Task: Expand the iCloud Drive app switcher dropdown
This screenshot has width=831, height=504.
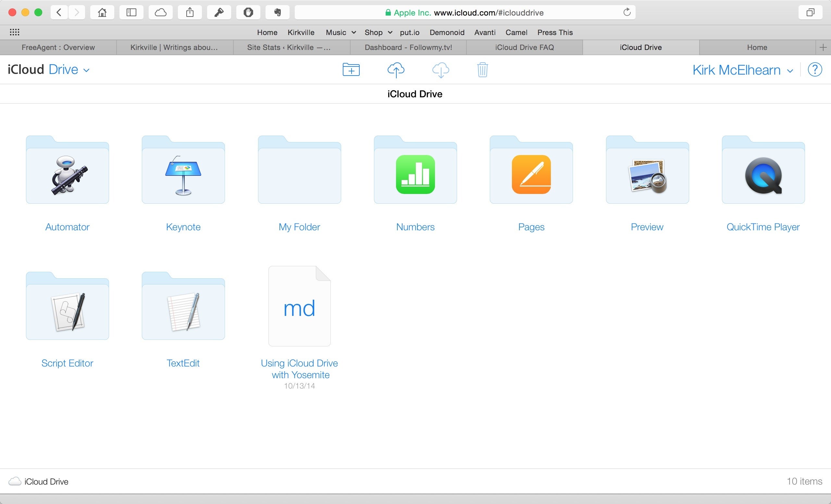Action: coord(87,70)
